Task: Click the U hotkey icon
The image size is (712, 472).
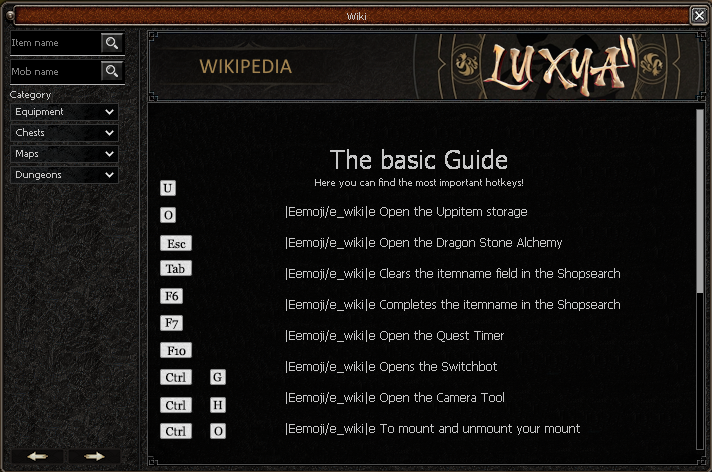Action: [168, 188]
